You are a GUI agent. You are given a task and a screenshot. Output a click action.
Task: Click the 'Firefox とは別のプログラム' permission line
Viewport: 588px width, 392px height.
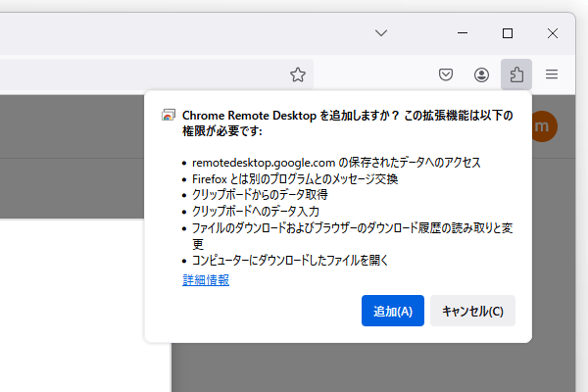click(x=295, y=179)
